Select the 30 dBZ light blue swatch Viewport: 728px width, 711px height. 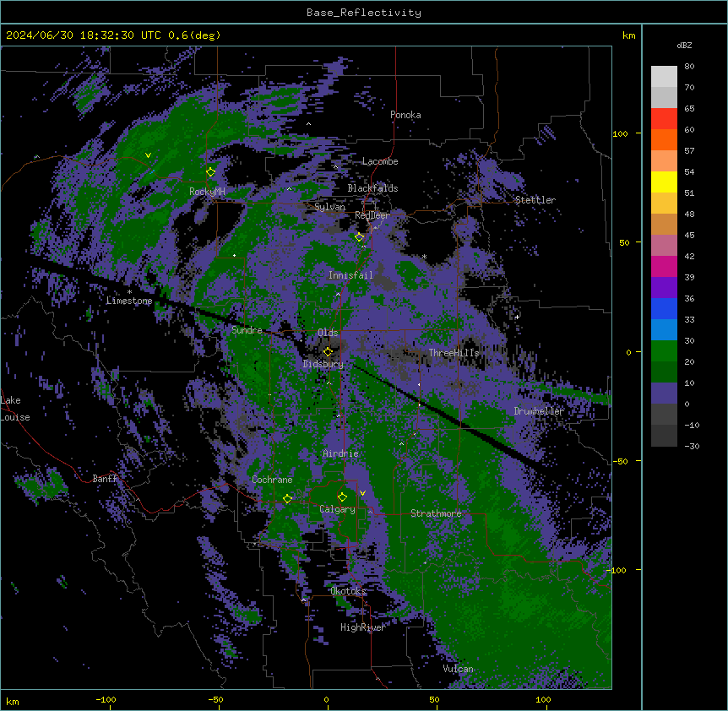(664, 329)
